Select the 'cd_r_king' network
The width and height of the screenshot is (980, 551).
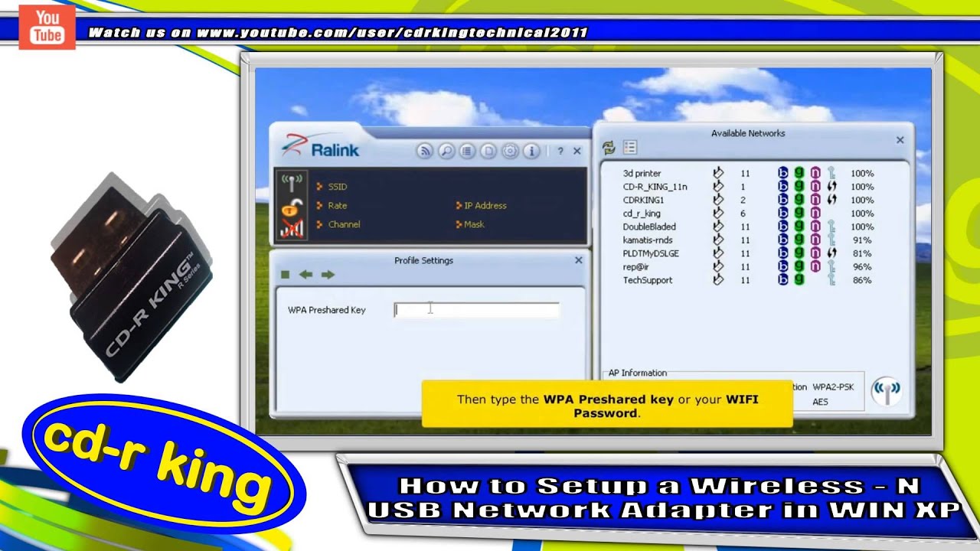642,214
